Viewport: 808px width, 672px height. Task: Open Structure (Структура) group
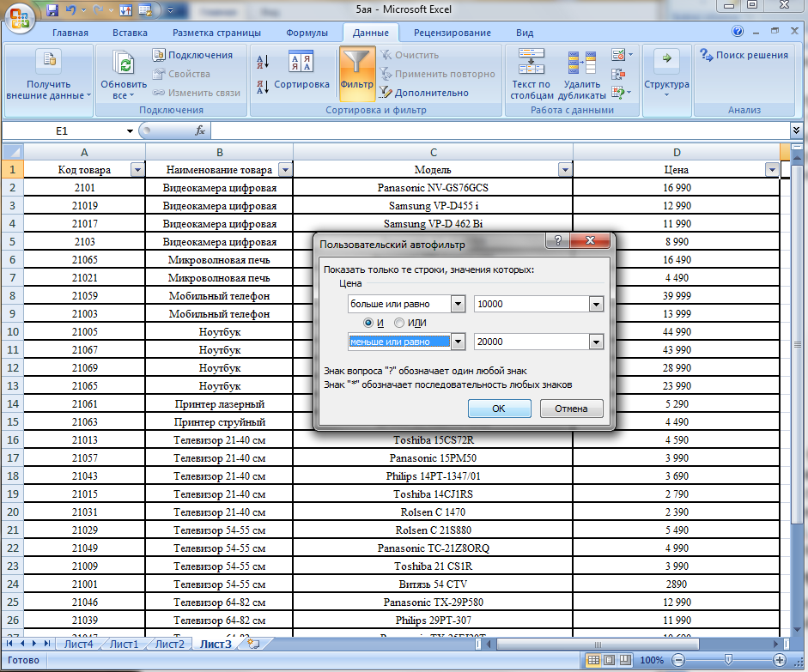666,74
